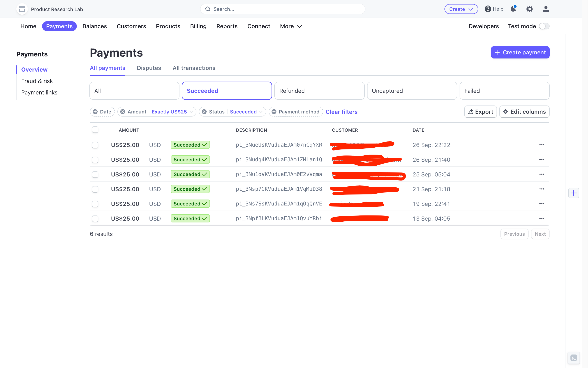Click the CUSTOMER column header
Image resolution: width=588 pixels, height=368 pixels.
coord(345,130)
